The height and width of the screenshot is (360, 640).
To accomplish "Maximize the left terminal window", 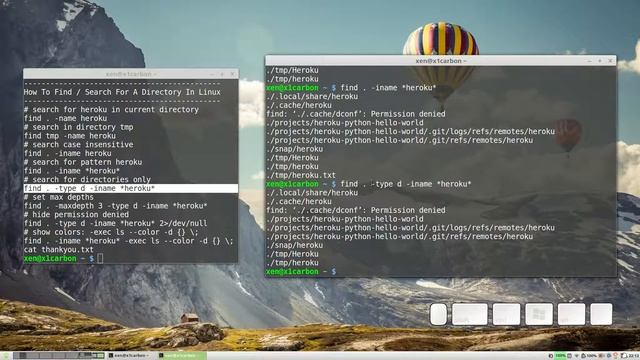I will (x=222, y=74).
